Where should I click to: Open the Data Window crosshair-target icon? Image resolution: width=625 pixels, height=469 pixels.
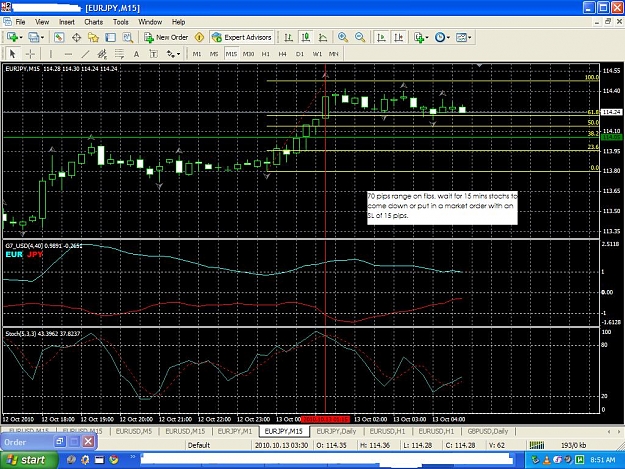click(x=76, y=37)
